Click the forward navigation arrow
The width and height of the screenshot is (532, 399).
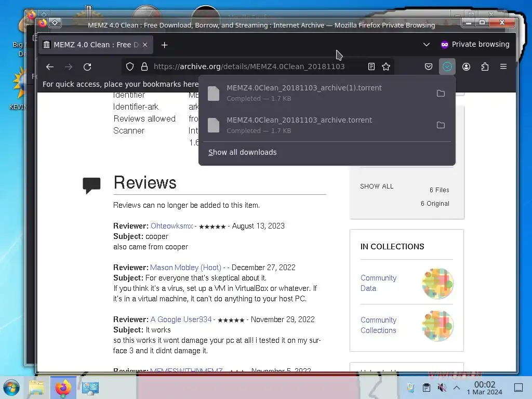tap(69, 67)
